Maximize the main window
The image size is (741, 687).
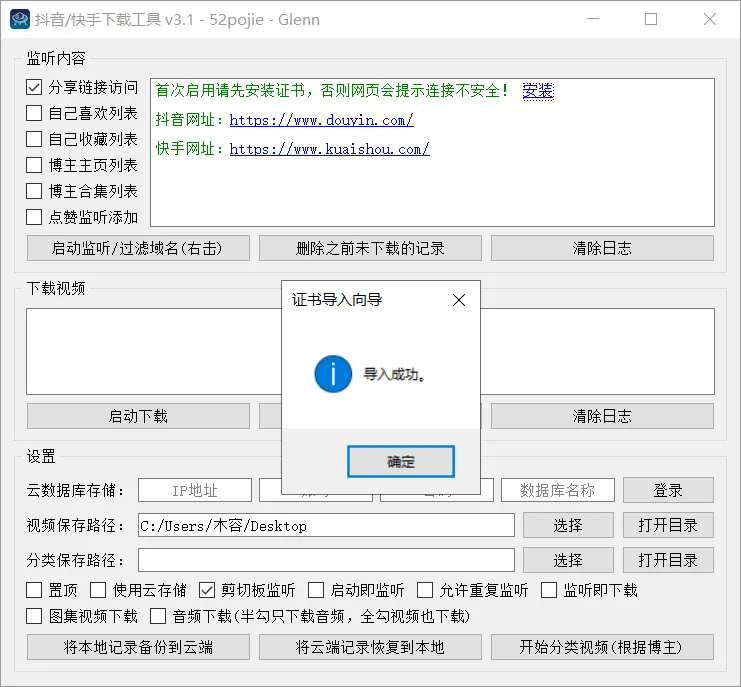point(651,19)
